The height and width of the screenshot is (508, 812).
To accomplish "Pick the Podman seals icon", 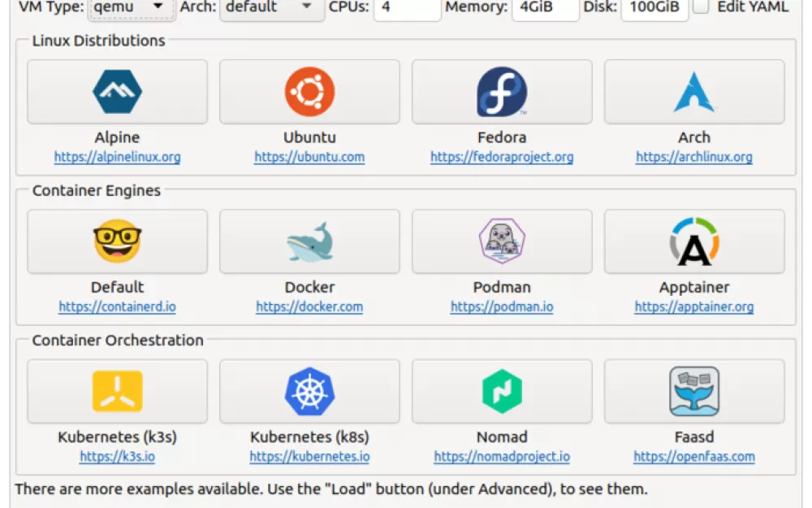I will tap(502, 241).
